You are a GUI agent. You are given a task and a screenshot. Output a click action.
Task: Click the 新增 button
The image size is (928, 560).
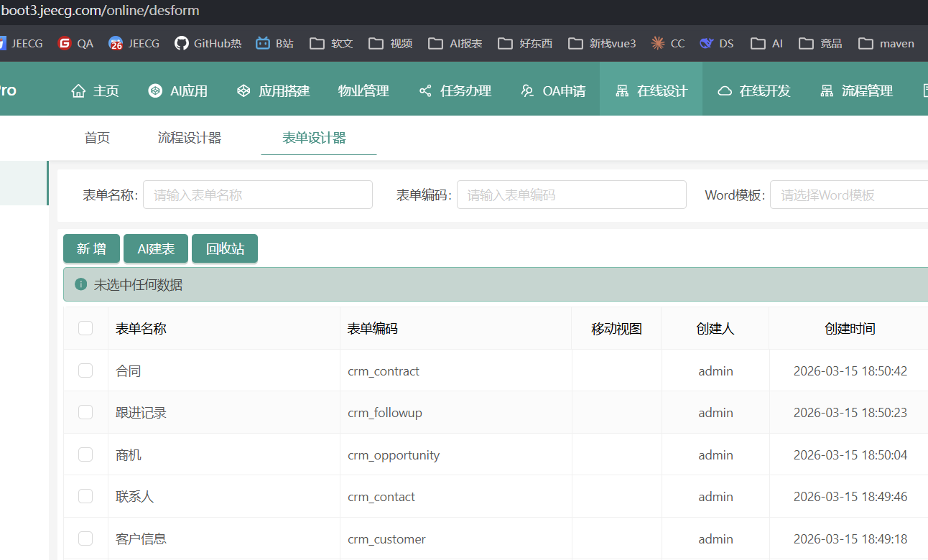coord(91,248)
